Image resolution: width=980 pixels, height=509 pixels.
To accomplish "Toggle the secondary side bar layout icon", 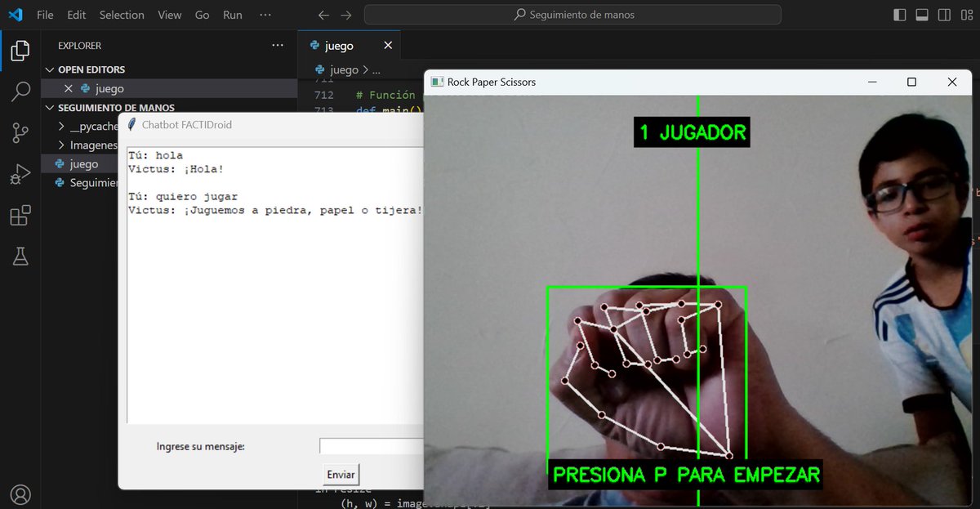I will pos(944,15).
